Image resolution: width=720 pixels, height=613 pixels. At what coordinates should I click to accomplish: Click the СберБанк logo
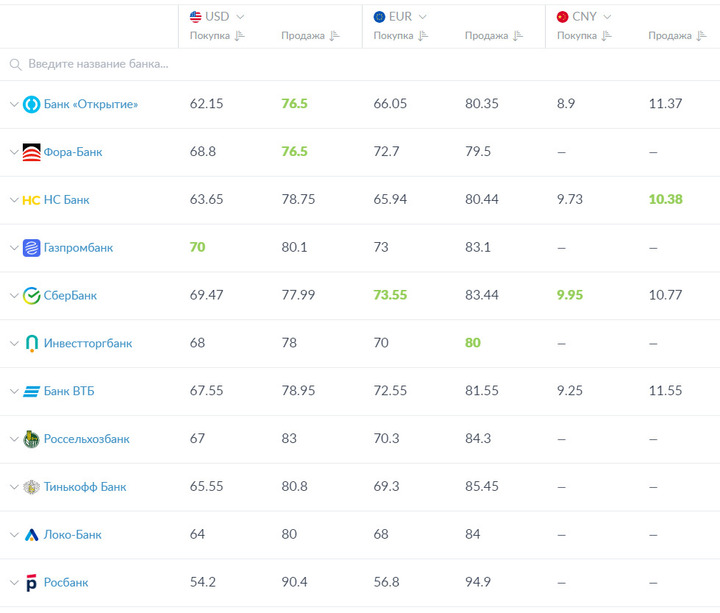point(32,296)
